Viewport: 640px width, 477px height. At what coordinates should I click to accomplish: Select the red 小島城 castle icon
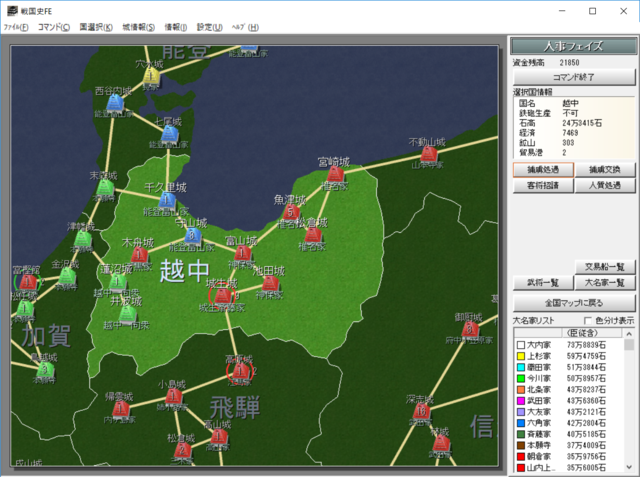(173, 396)
